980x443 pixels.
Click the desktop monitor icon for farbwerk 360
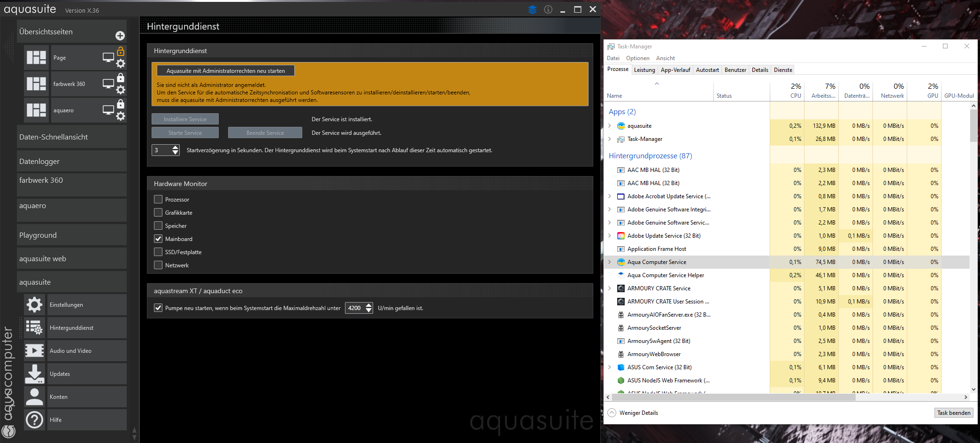(108, 84)
